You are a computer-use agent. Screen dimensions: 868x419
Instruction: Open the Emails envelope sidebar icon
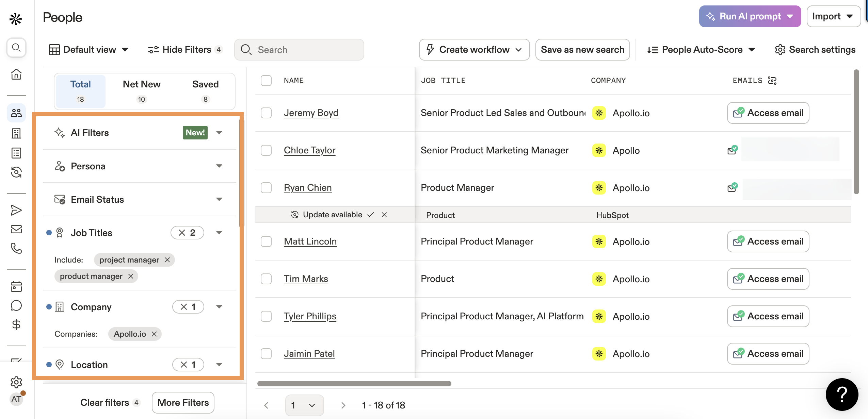point(16,229)
